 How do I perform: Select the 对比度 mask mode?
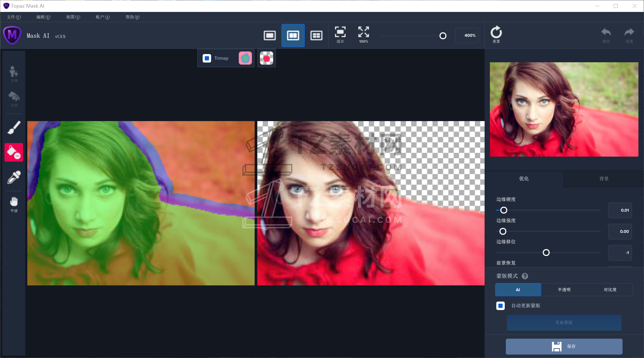[610, 290]
